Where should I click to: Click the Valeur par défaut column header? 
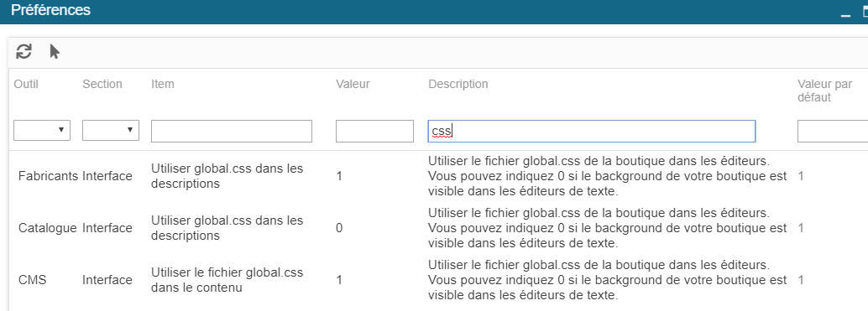coord(825,91)
